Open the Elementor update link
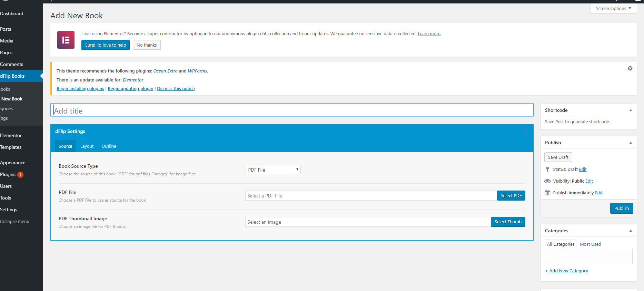The height and width of the screenshot is (291, 644). coord(133,80)
